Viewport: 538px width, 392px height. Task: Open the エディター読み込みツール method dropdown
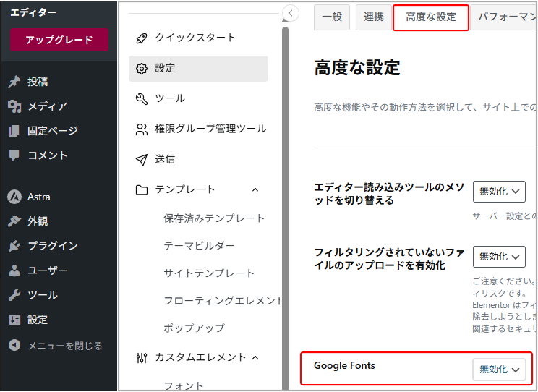(499, 192)
